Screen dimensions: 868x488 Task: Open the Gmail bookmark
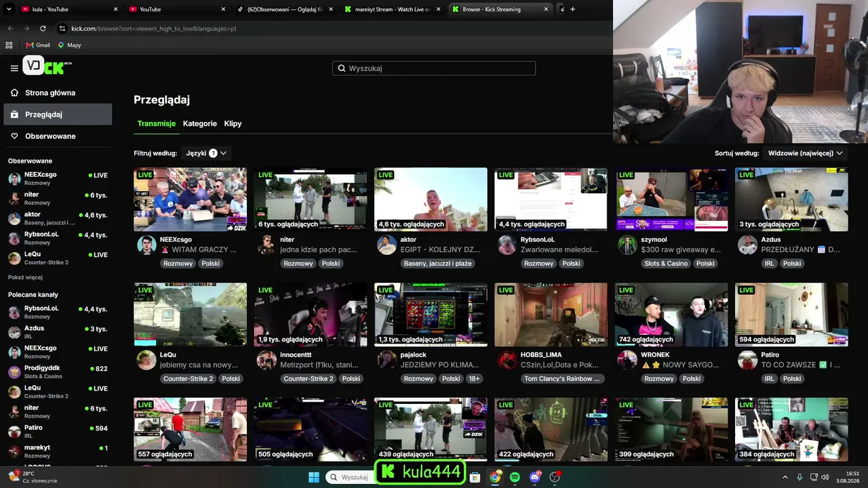(x=38, y=45)
